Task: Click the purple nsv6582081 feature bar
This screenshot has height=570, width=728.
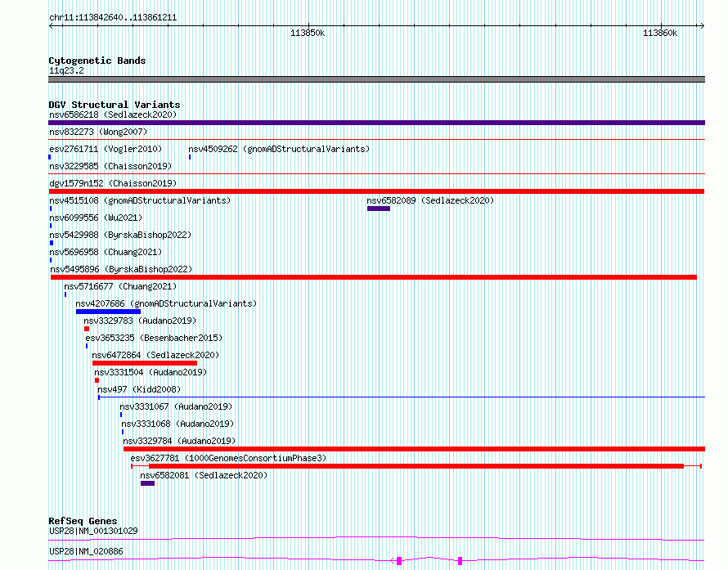Action: pos(147,483)
